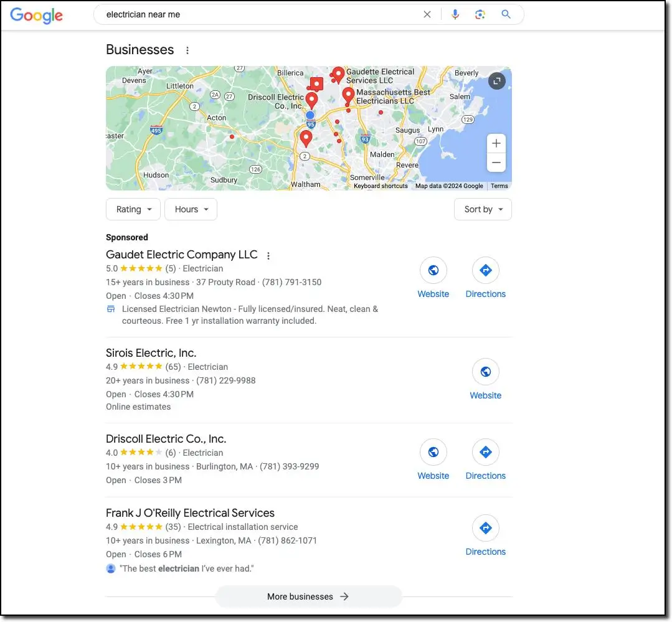
Task: Click phone number (781) 229-9988
Action: (226, 380)
